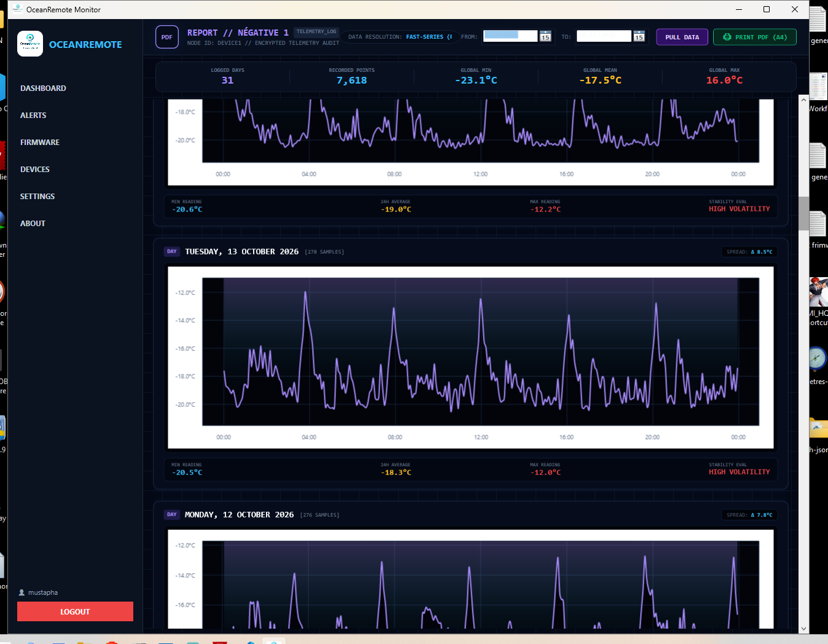Open the Dashboard section

[x=43, y=88]
